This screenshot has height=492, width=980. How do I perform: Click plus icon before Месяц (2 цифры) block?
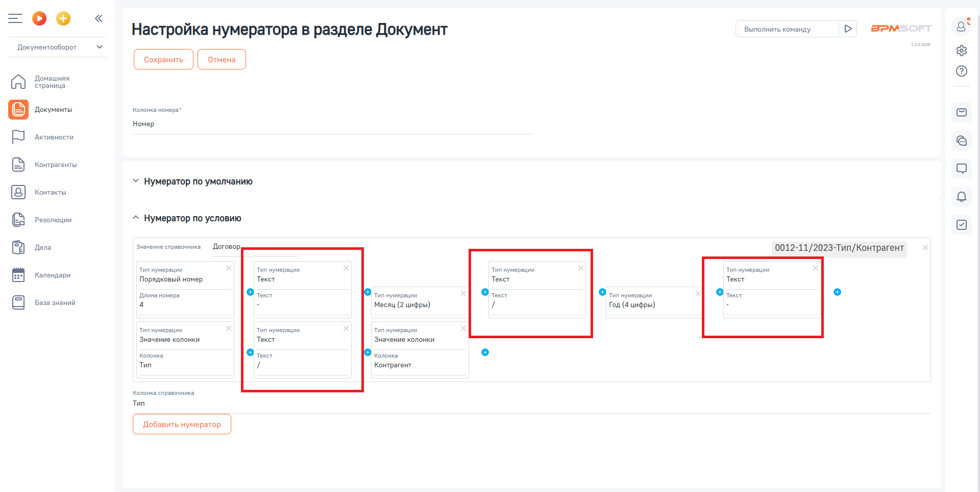click(367, 292)
